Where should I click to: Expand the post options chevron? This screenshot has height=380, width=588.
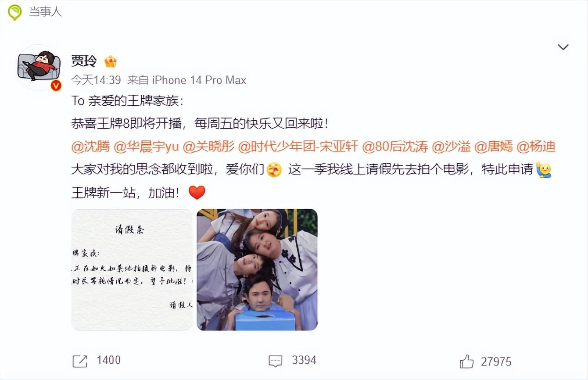click(563, 47)
